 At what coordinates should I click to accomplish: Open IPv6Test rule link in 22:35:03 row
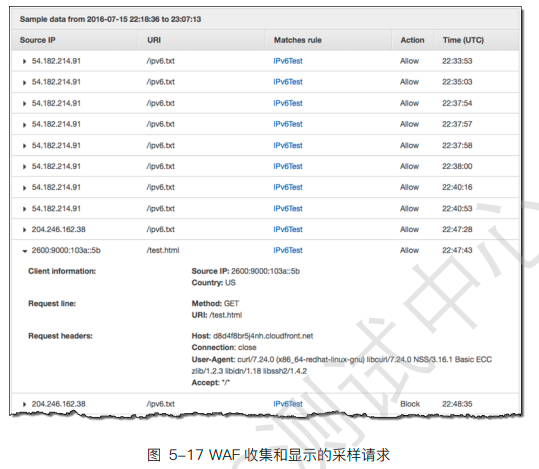[x=288, y=82]
